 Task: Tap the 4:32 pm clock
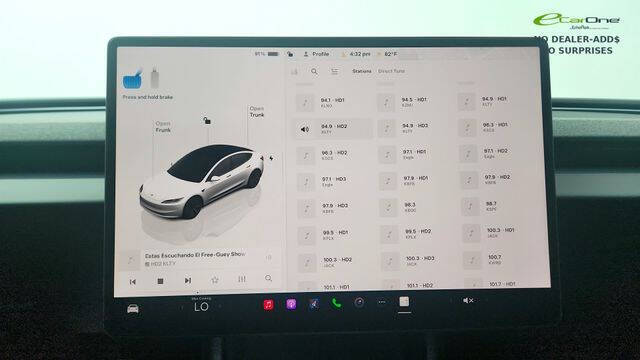tap(360, 54)
